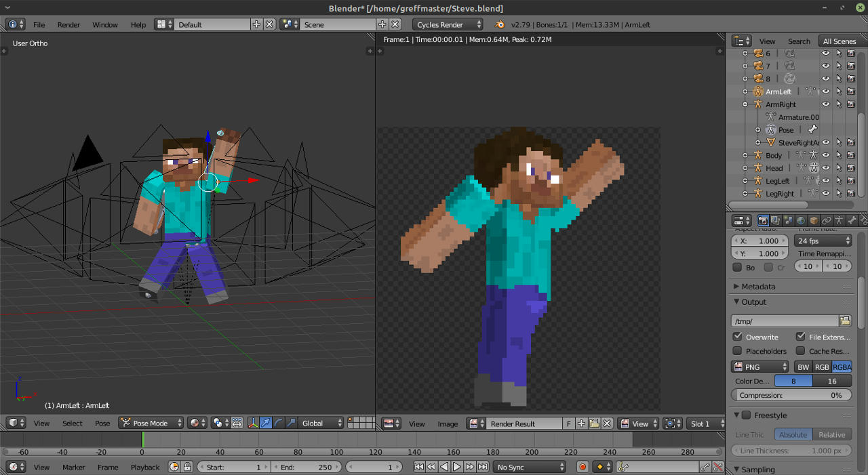
Task: Open the Scene properties tab icon
Action: coord(788,220)
